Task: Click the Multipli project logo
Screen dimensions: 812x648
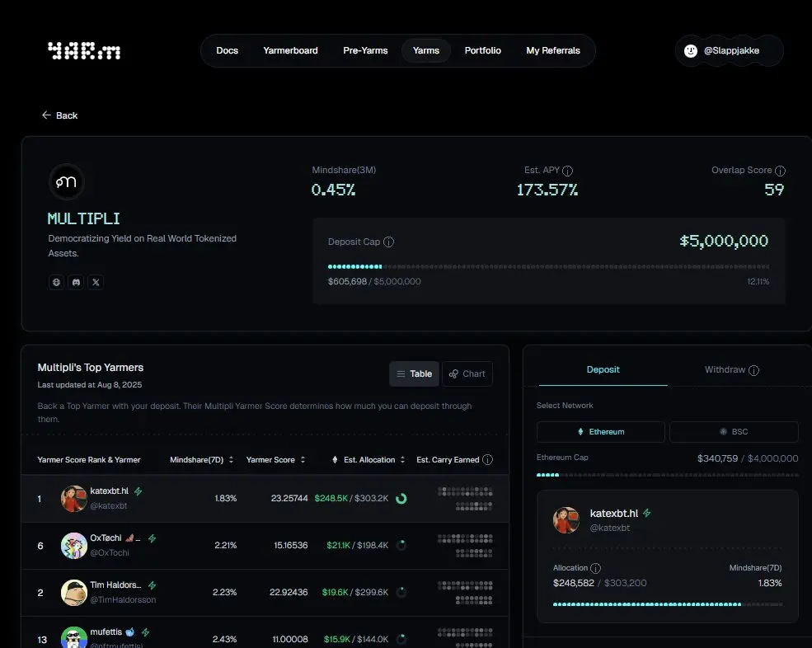Action: pos(66,182)
